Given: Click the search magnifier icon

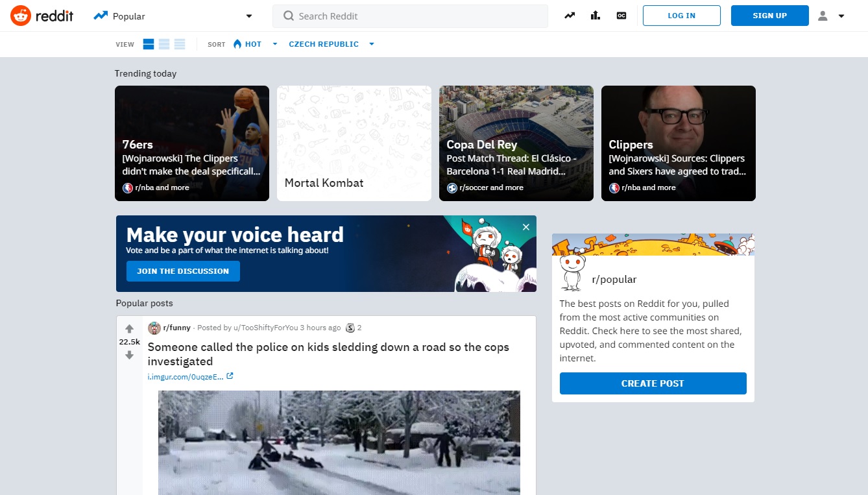Looking at the screenshot, I should pos(289,16).
